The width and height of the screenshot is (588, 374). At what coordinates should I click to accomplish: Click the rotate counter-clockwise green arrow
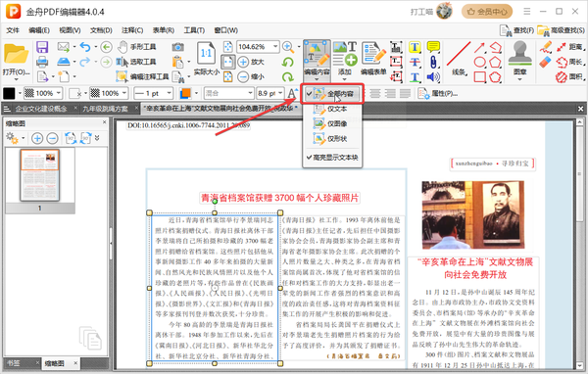(x=287, y=62)
